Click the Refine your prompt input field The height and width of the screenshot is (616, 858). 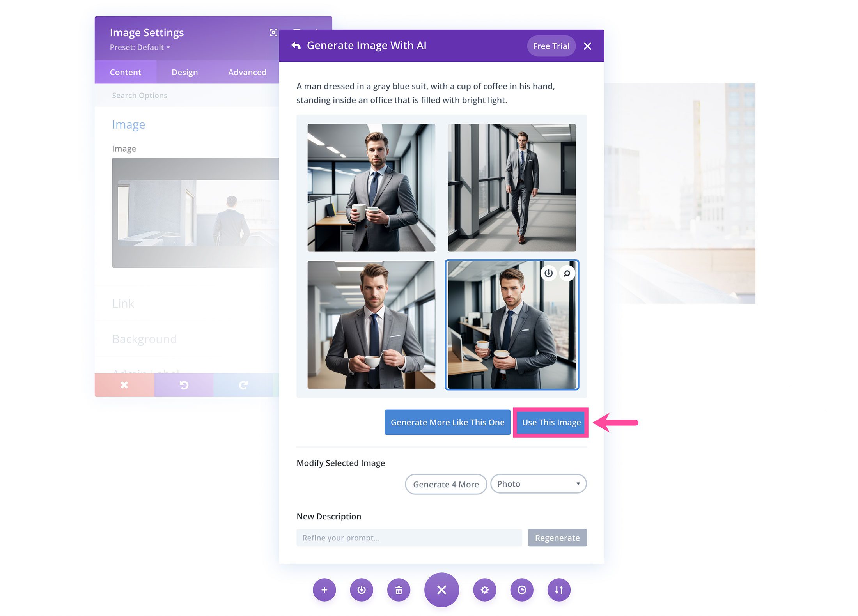[410, 537]
